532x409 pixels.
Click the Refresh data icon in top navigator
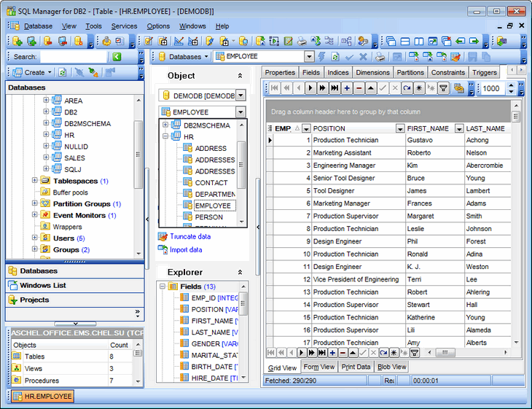(x=407, y=88)
